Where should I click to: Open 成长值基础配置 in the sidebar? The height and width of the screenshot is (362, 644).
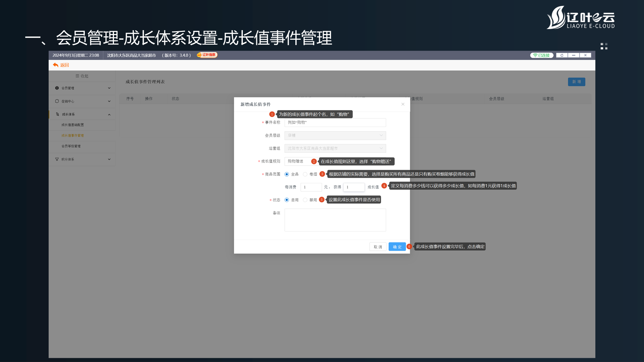coord(73,125)
